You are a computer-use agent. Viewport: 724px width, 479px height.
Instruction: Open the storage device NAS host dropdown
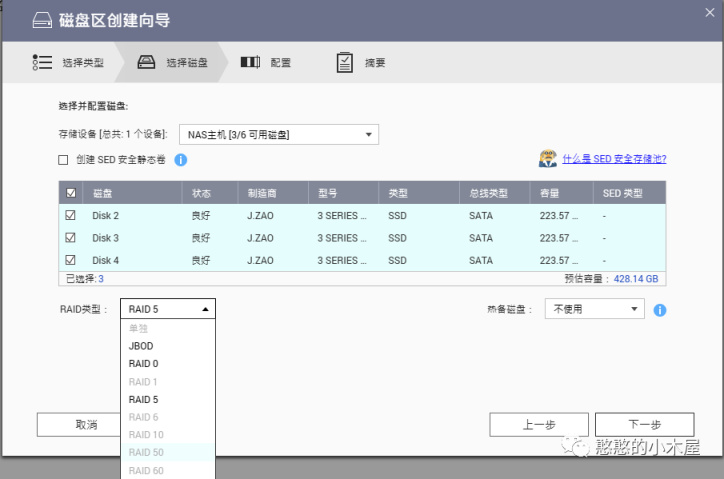click(x=279, y=134)
